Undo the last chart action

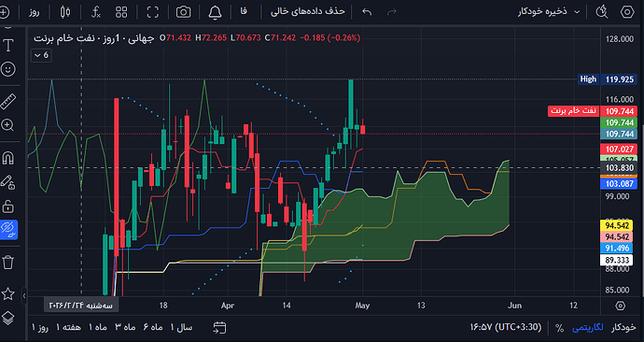(x=367, y=12)
